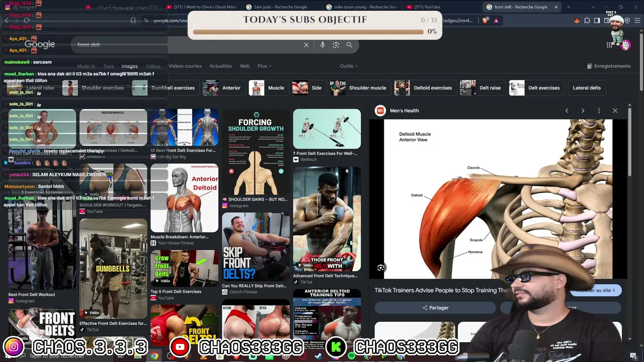Clear the Google search box text
Image resolution: width=644 pixels, height=362 pixels.
(306, 45)
